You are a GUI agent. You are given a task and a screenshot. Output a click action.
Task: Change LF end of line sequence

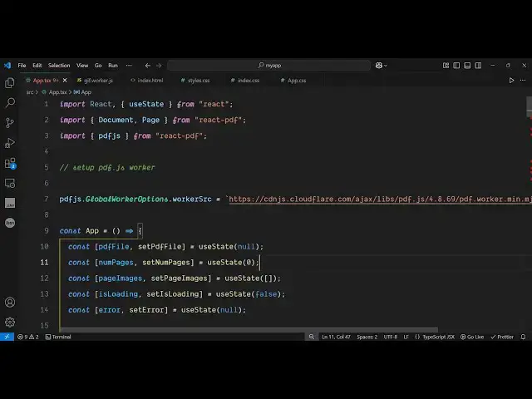(406, 337)
